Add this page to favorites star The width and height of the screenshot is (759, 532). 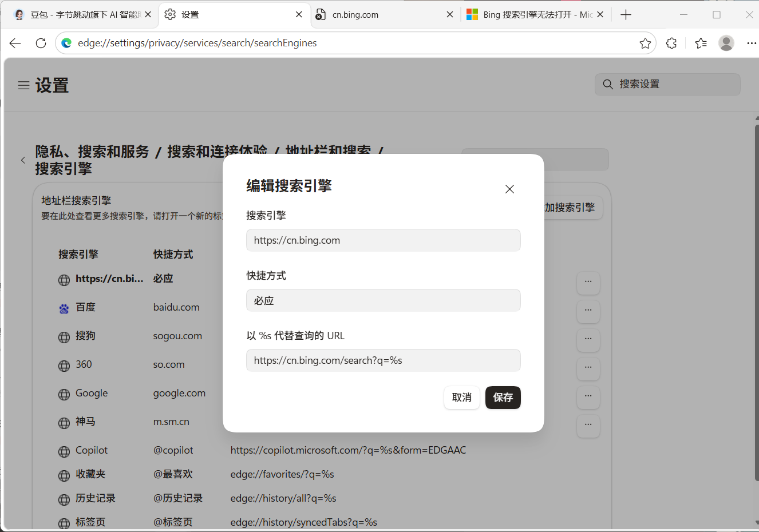[645, 43]
